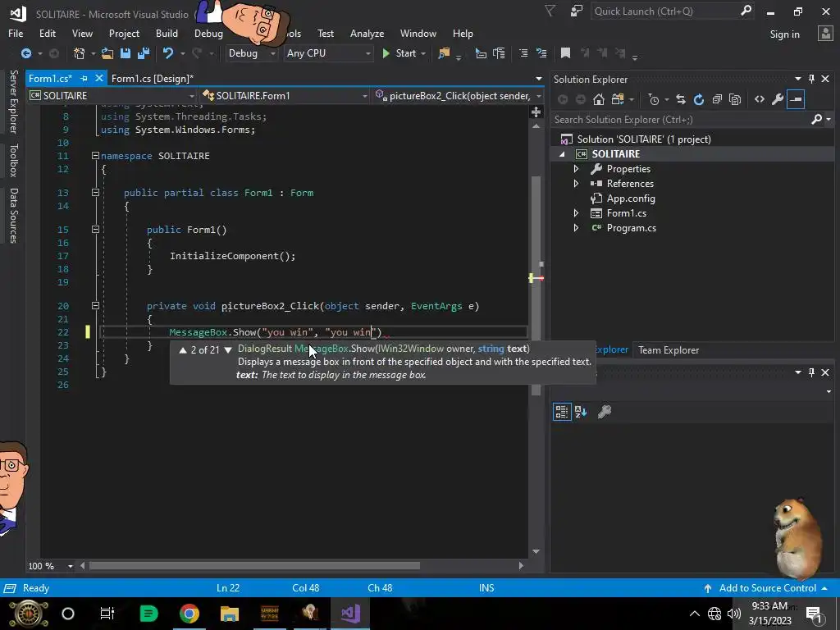Collapse the namespace SOLITAIRE code block
Image resolution: width=840 pixels, height=630 pixels.
tap(95, 156)
